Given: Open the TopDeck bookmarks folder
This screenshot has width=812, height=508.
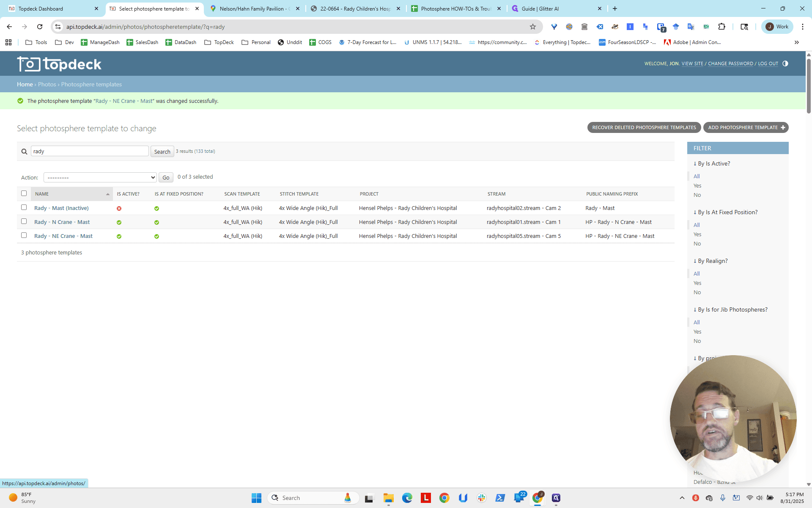Looking at the screenshot, I should click(x=219, y=42).
